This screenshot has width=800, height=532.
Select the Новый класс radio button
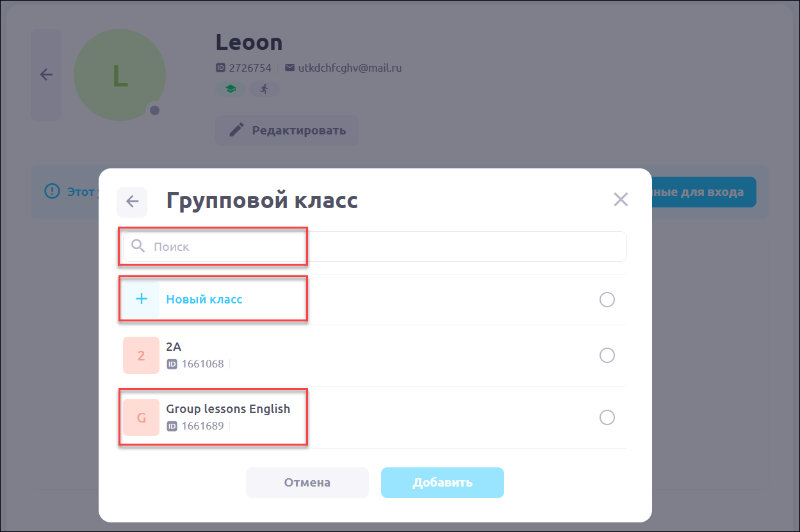click(x=607, y=300)
